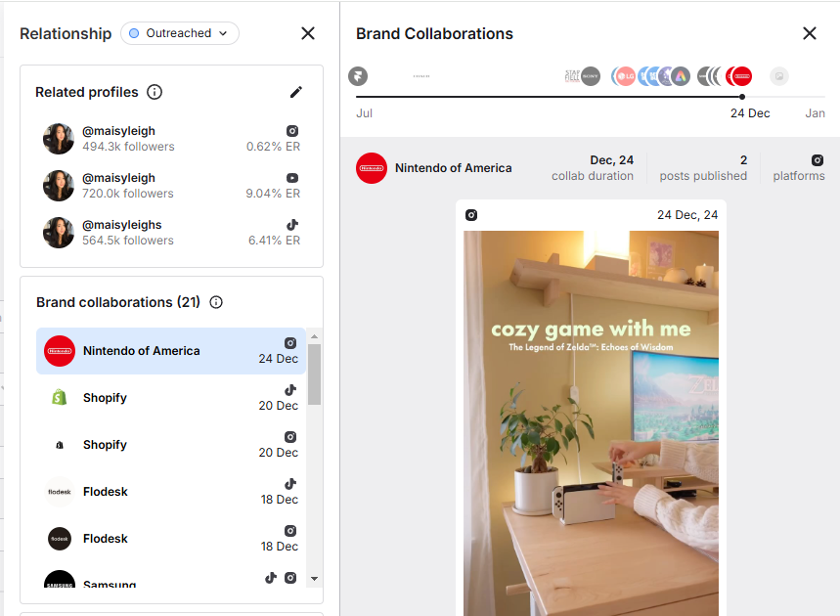840x616 pixels.
Task: Click the TikTok icon beside 6.41% ER
Action: point(292,225)
